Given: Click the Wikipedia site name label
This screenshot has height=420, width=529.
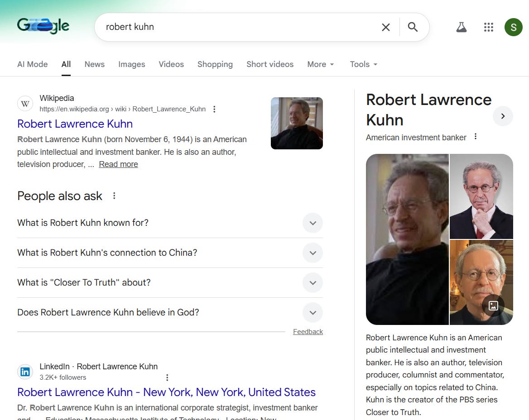Looking at the screenshot, I should (57, 98).
